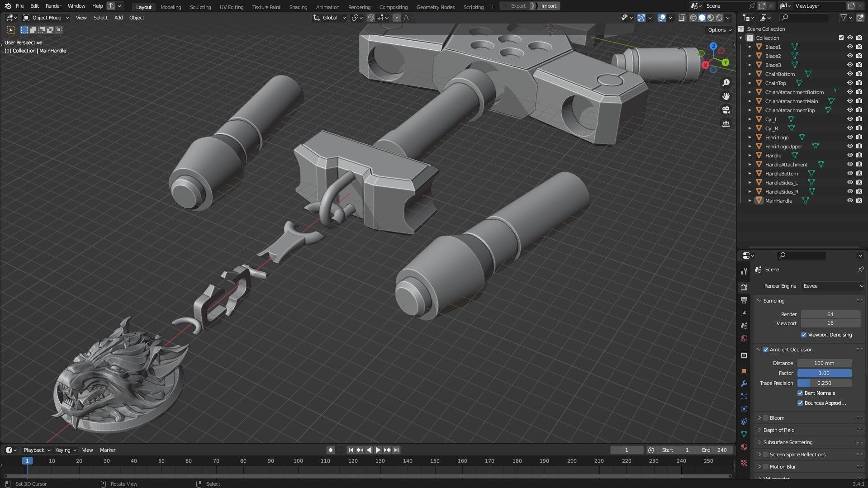Viewport: 868px width, 488px height.
Task: Open the viewport Options dropdown
Action: click(x=719, y=30)
